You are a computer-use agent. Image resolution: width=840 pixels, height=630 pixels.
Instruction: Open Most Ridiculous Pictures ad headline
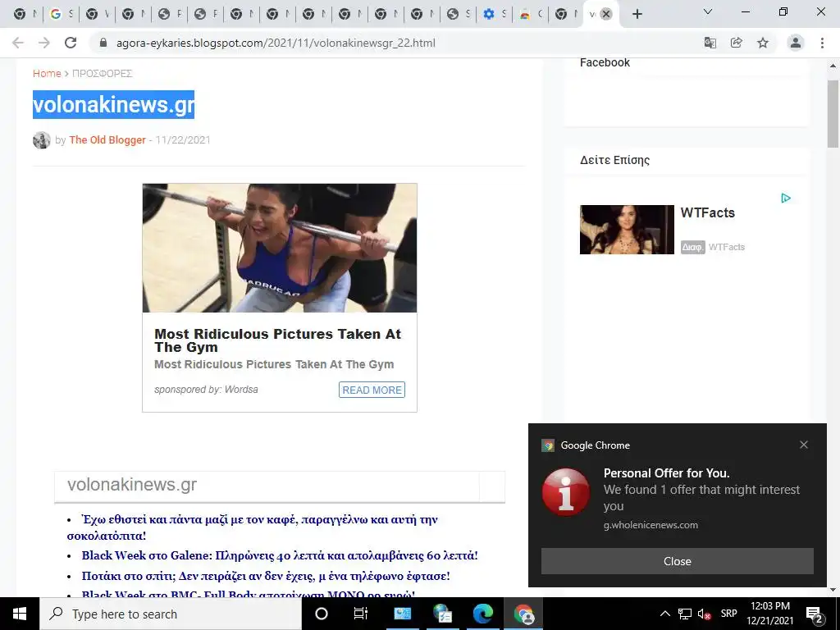[x=277, y=340]
